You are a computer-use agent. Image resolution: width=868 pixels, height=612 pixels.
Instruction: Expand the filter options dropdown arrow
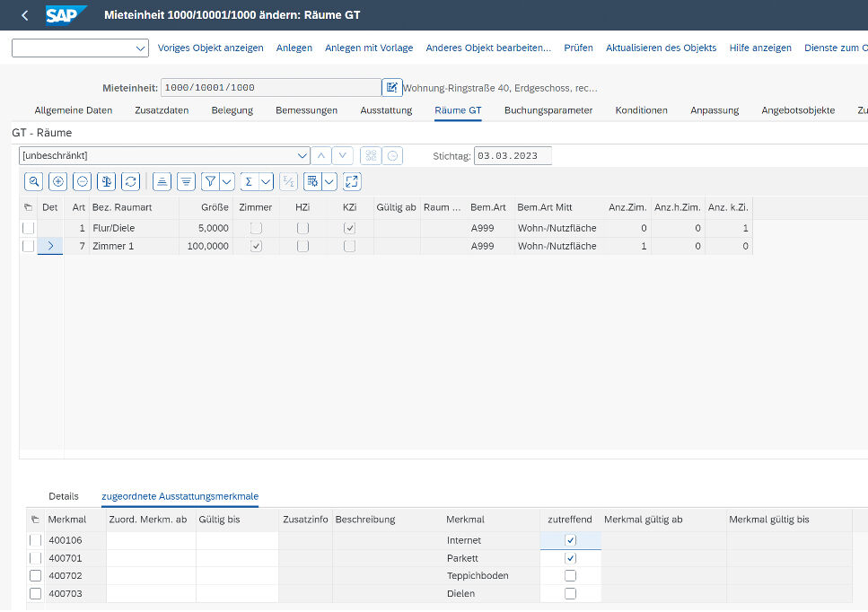[x=226, y=181]
